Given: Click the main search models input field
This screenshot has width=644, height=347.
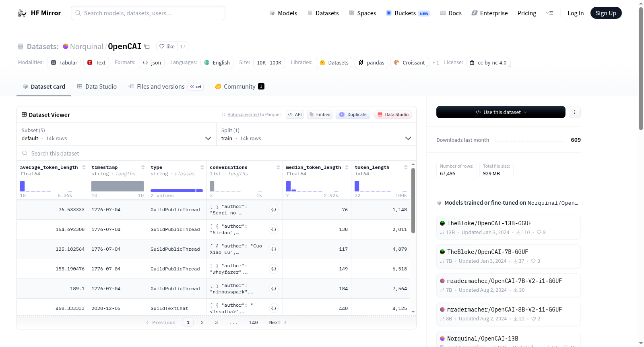Looking at the screenshot, I should click(x=148, y=13).
